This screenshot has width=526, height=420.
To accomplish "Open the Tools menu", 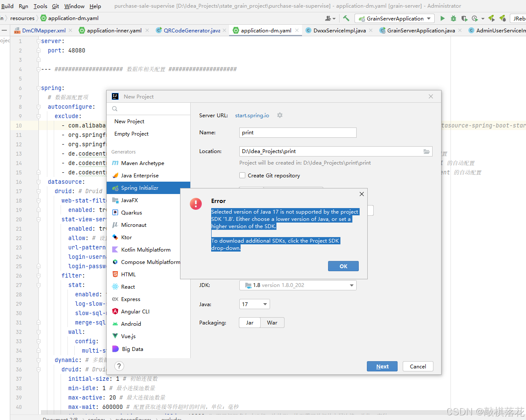I will 40,6.
